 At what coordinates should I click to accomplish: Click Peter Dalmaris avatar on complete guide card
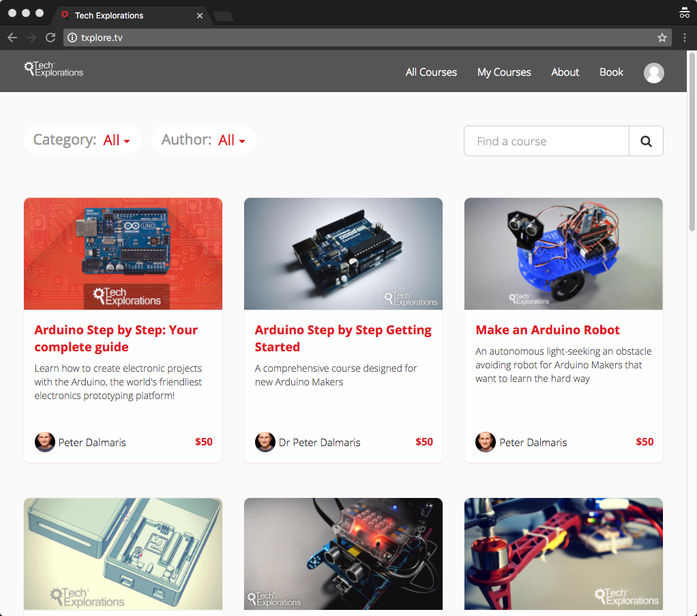coord(45,442)
